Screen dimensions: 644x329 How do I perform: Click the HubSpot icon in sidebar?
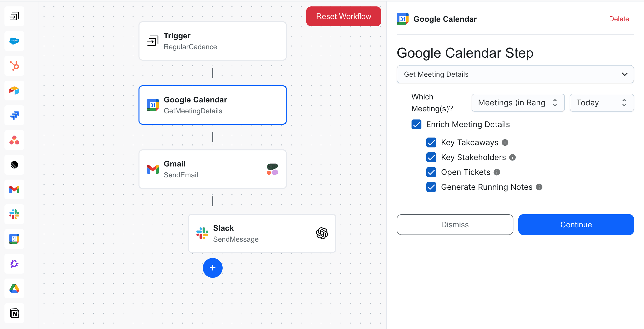click(x=14, y=66)
